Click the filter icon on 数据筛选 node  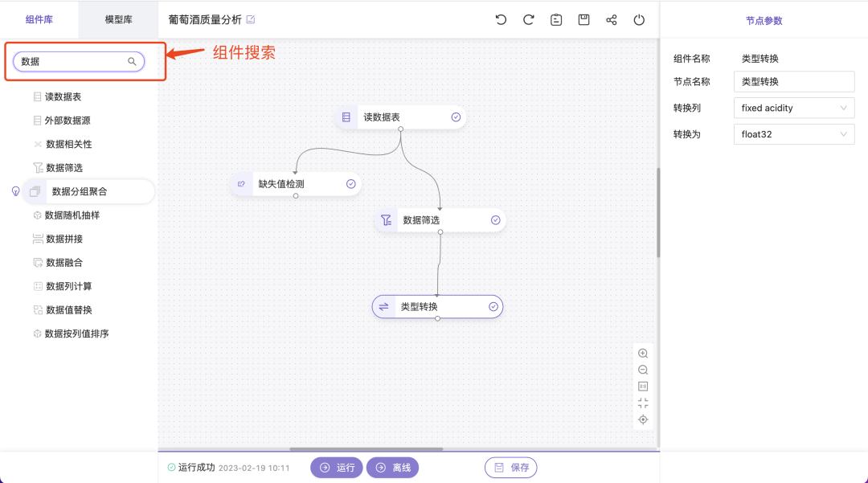[386, 220]
